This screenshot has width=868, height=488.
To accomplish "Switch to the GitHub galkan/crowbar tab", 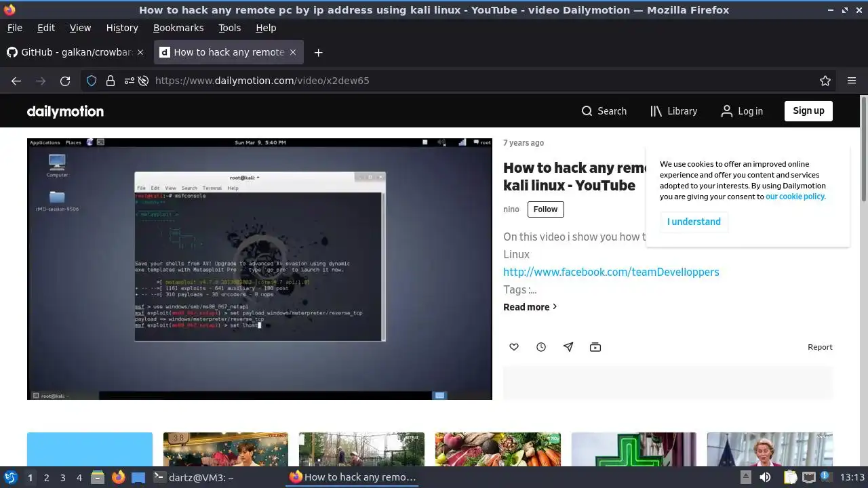I will point(76,52).
